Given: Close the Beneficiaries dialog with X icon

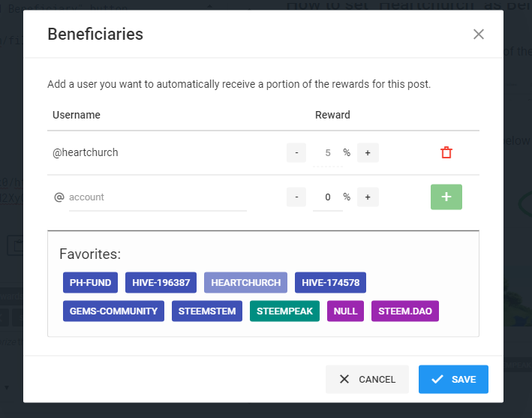Looking at the screenshot, I should (479, 34).
